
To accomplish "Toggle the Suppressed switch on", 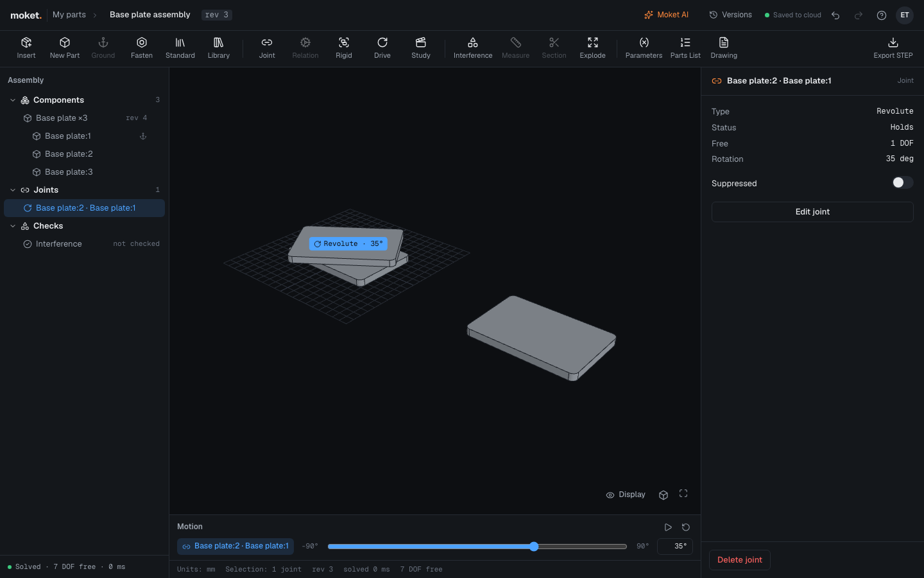I will coord(902,183).
